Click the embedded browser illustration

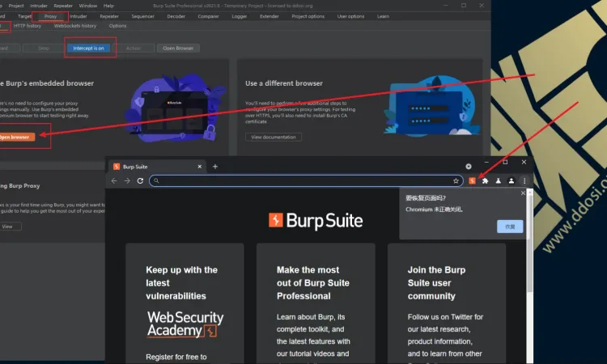(175, 108)
